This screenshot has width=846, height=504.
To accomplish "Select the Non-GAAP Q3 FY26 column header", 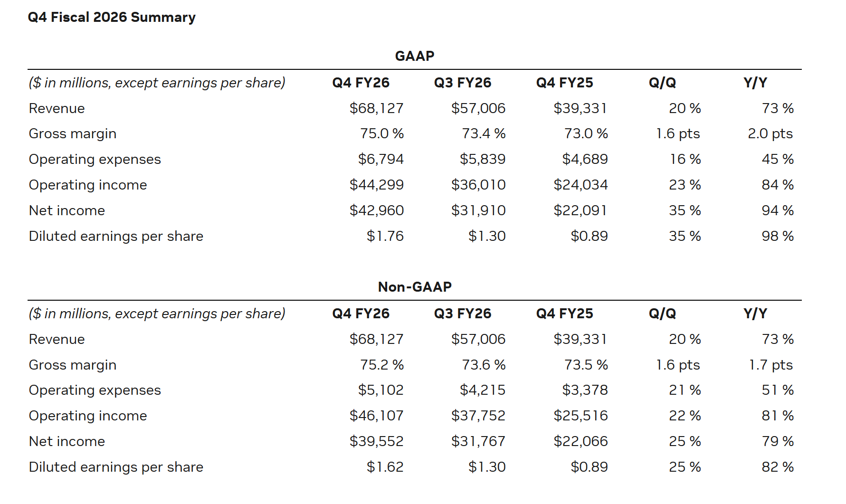I will (x=463, y=314).
